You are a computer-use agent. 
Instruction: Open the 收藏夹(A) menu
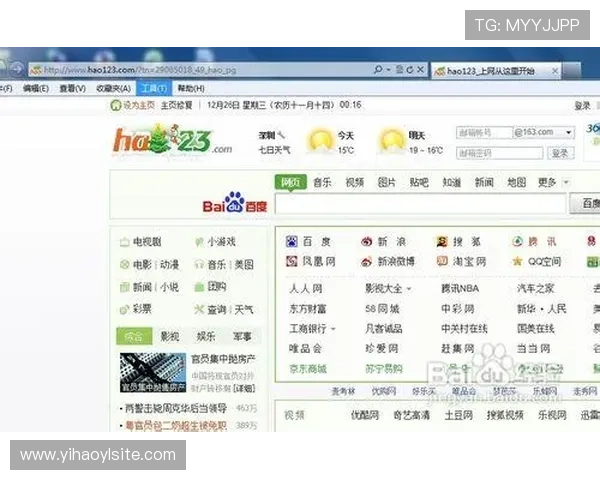[x=114, y=88]
